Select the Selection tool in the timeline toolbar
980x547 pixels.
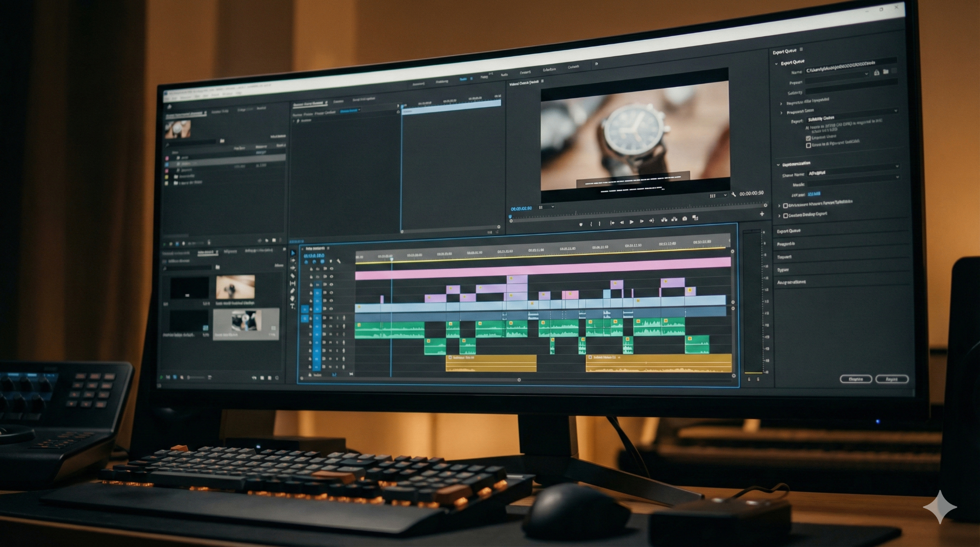coord(293,254)
